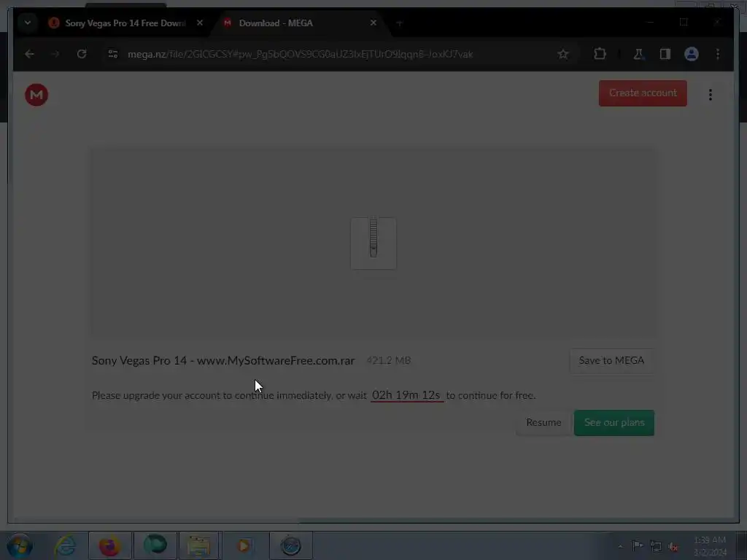Click the 421.2 MB file size text
This screenshot has width=747, height=560.
tap(388, 360)
